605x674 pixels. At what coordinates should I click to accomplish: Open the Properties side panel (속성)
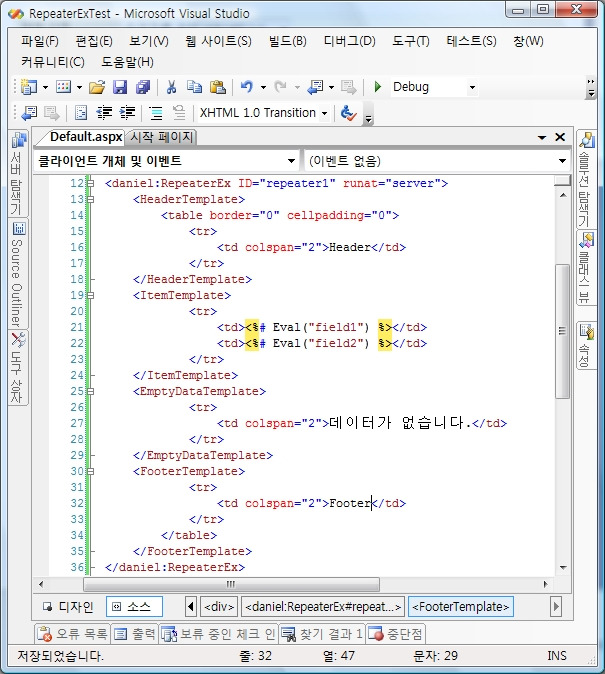(x=586, y=345)
